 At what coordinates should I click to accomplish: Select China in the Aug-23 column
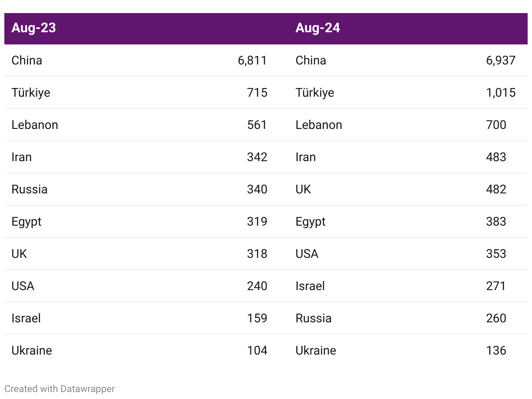pos(27,60)
